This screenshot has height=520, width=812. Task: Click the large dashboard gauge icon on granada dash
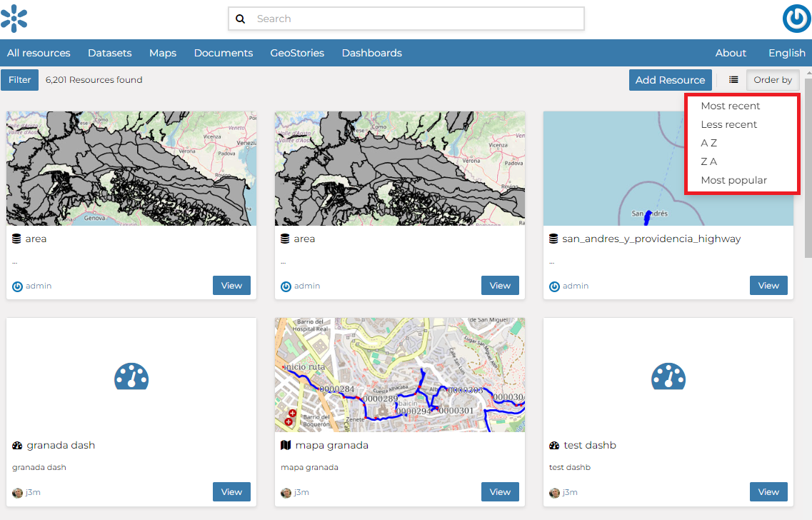(131, 376)
